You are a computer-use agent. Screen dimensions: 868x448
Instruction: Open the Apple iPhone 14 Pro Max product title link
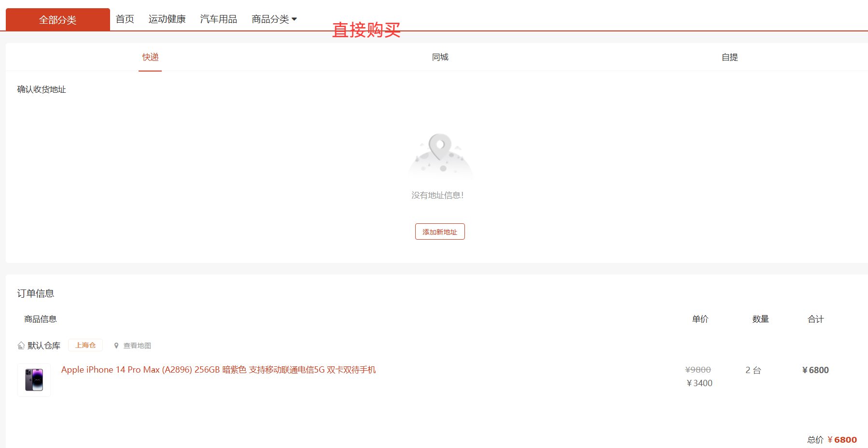(218, 370)
